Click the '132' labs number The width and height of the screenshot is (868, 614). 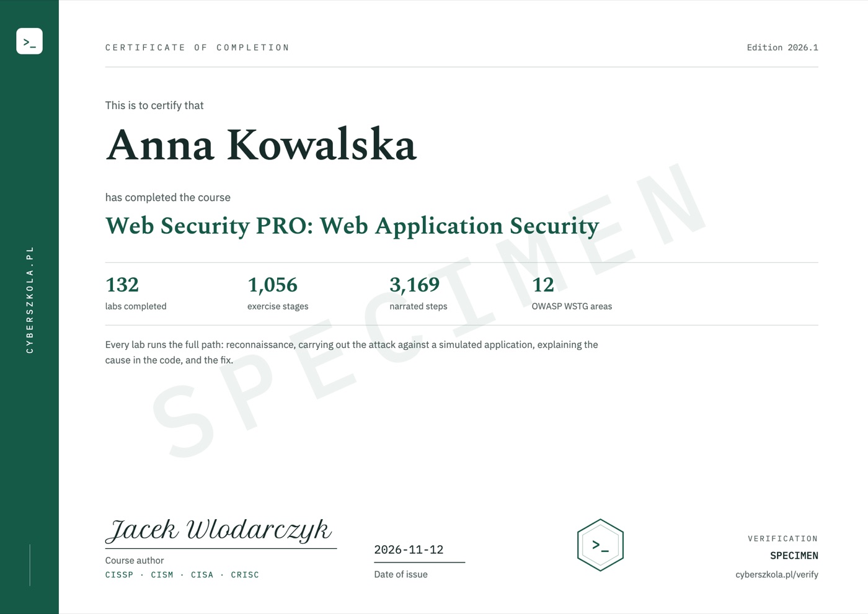click(122, 285)
